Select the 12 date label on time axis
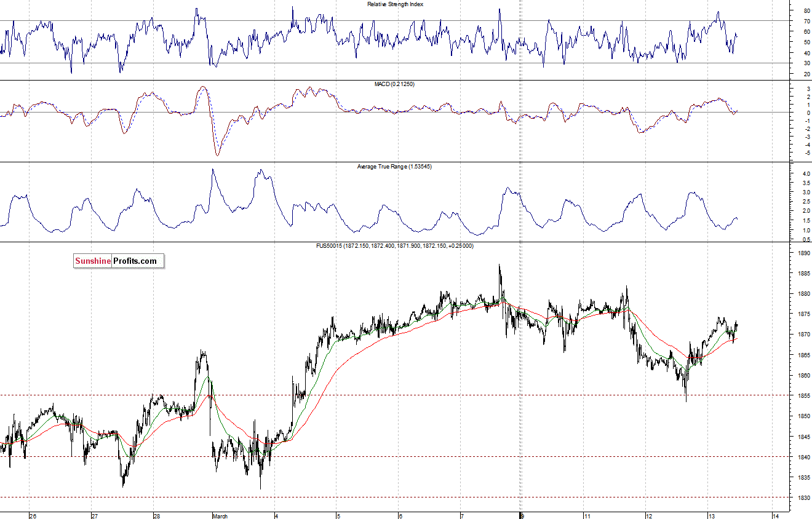Viewport: 812px width, 519px height. [648, 516]
